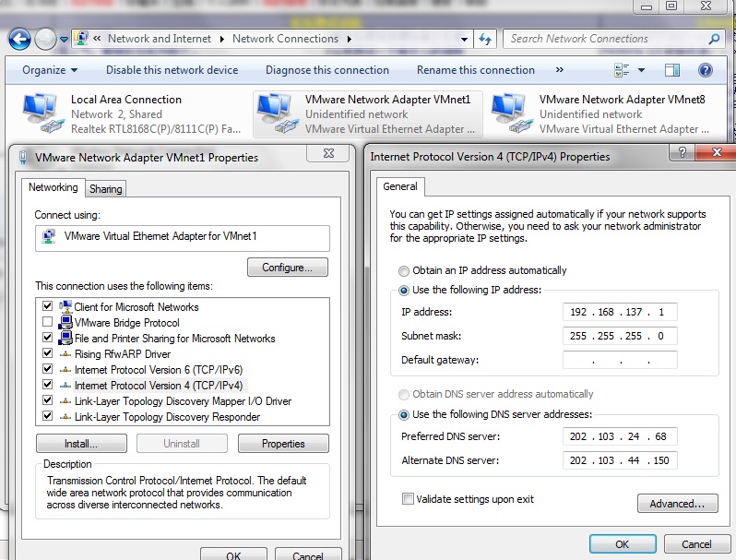Select VMware Network Adapter VMnet8 icon
The image size is (736, 560).
point(511,113)
